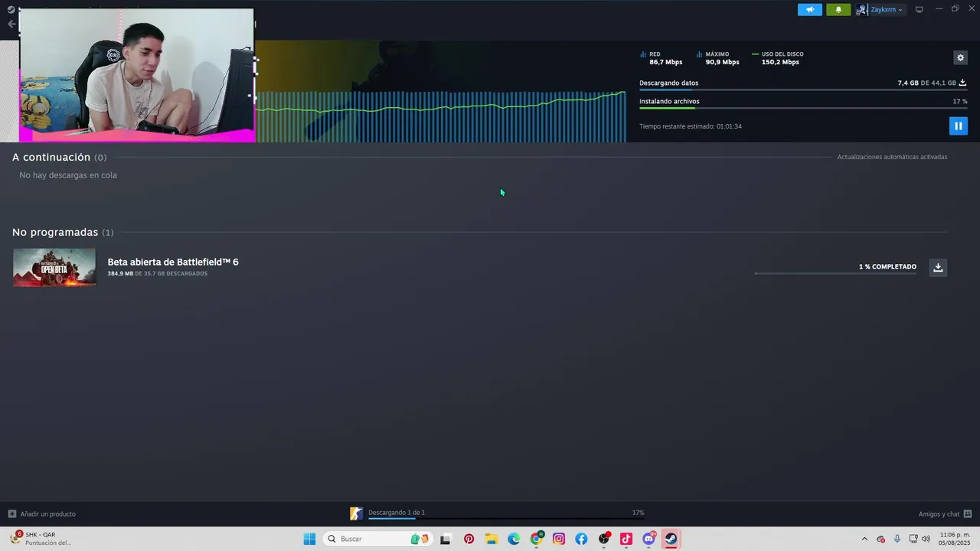Open Google Chrome from the taskbar
The image size is (980, 551).
coord(537,539)
